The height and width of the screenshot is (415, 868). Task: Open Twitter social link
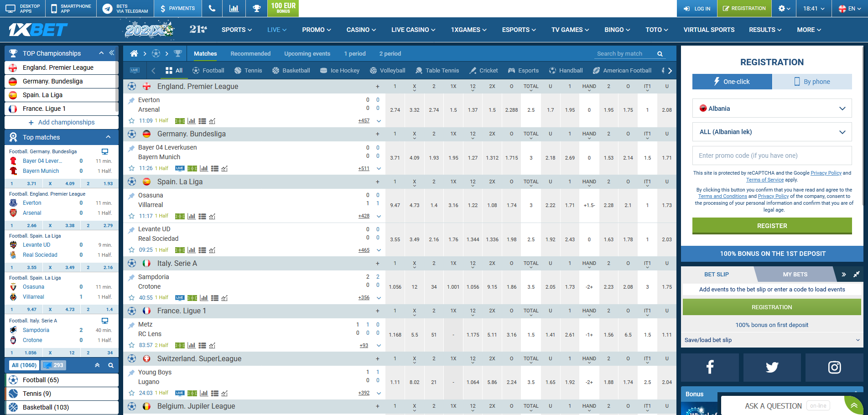coord(772,367)
